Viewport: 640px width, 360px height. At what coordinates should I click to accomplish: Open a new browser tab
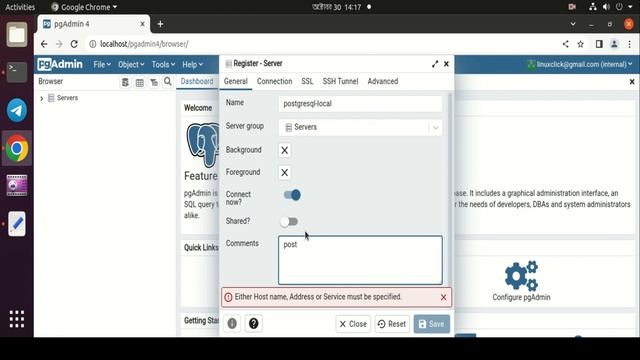[x=160, y=24]
